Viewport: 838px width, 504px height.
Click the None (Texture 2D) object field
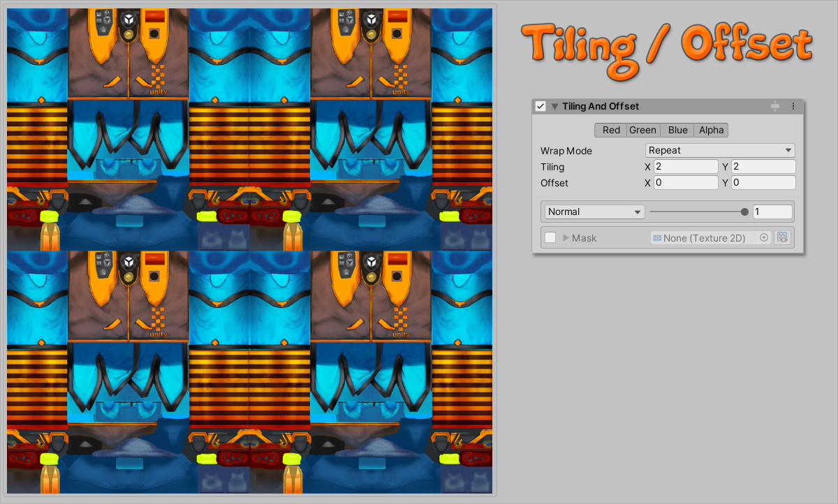(711, 238)
